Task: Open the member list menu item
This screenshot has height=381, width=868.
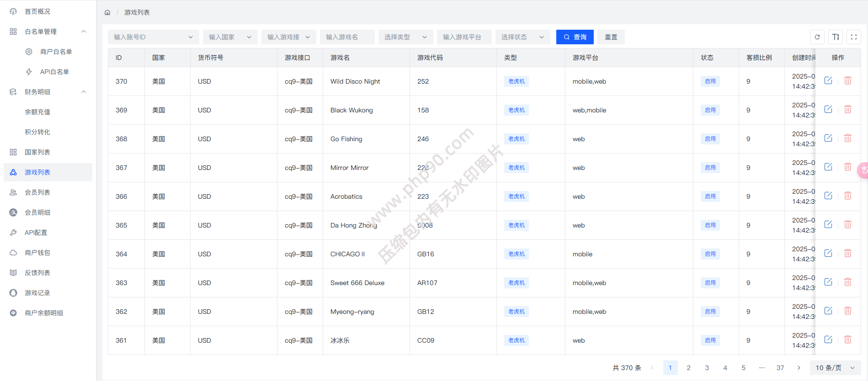Action: pos(37,192)
